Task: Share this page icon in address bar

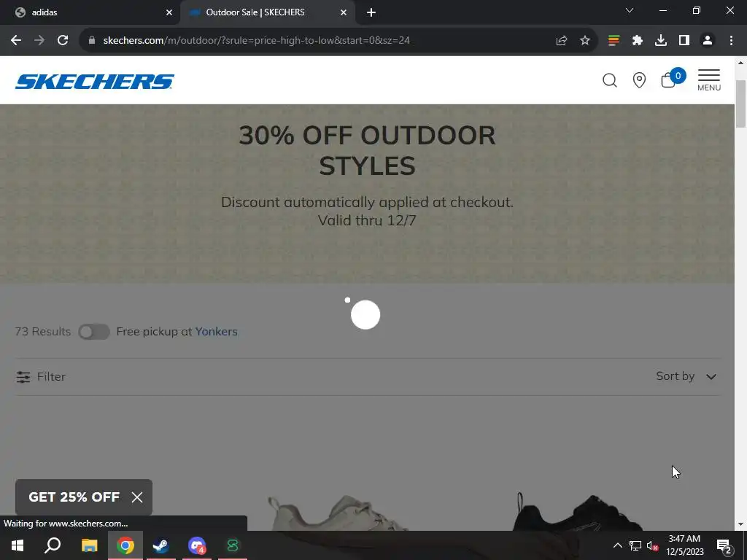Action: (562, 41)
